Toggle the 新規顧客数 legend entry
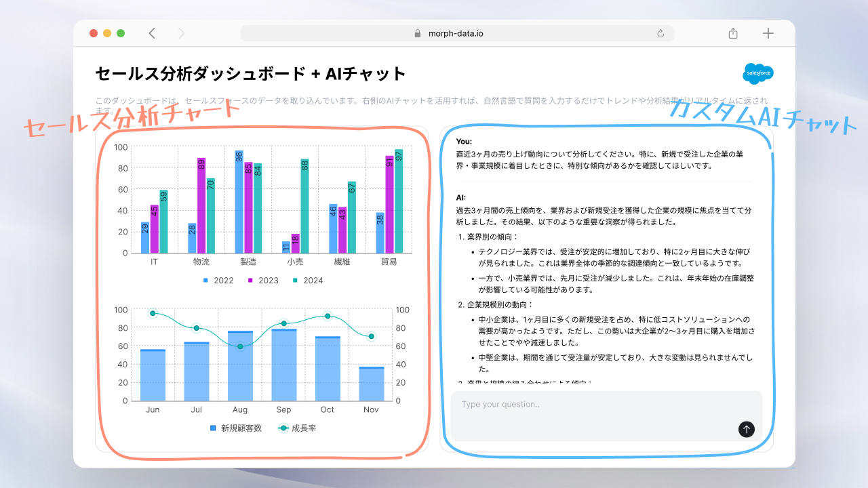Viewport: 868px width, 488px height. [x=235, y=428]
